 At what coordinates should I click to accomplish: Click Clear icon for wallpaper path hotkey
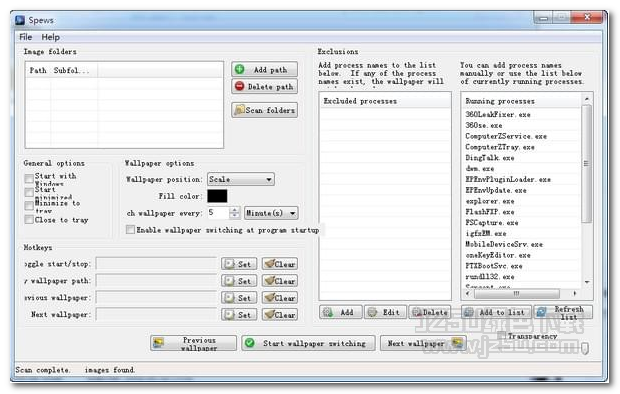[269, 280]
